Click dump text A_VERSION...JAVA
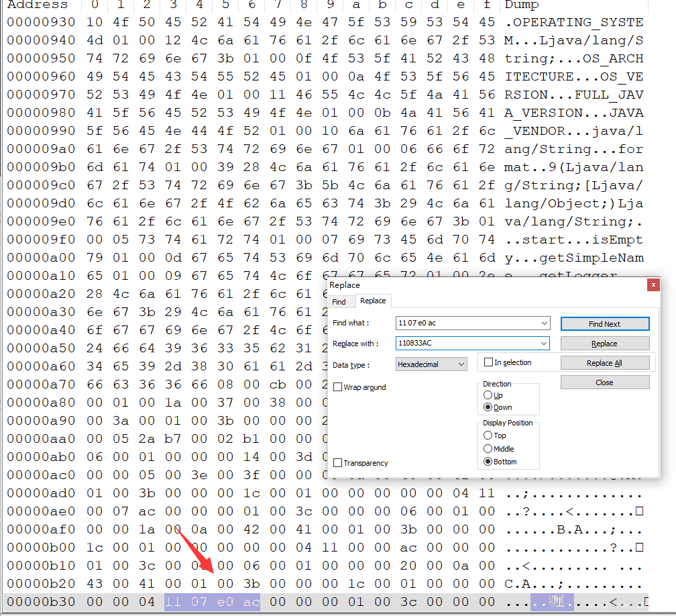 (574, 113)
